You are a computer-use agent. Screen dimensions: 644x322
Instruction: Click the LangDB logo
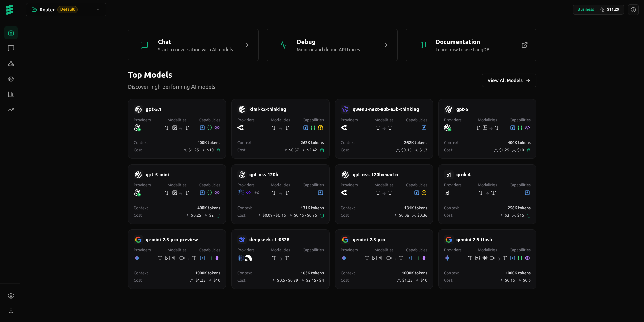[10, 10]
